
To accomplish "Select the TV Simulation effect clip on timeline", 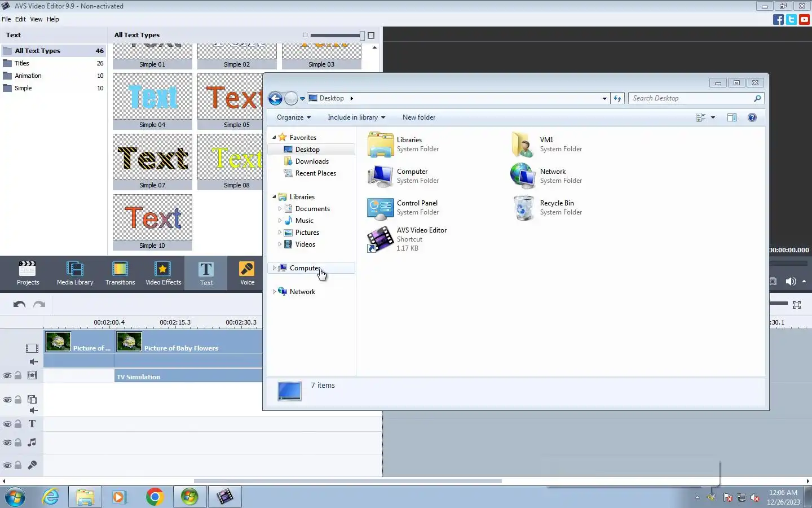I will (x=188, y=376).
